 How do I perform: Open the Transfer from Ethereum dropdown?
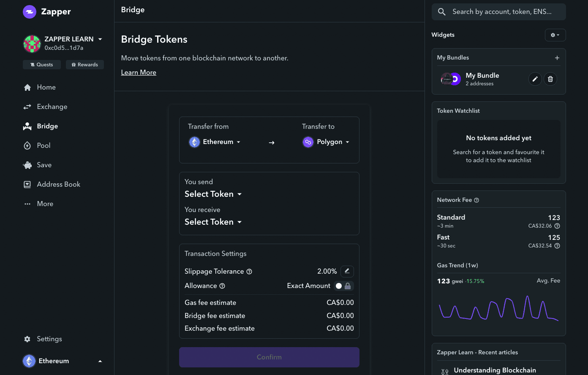tap(215, 142)
